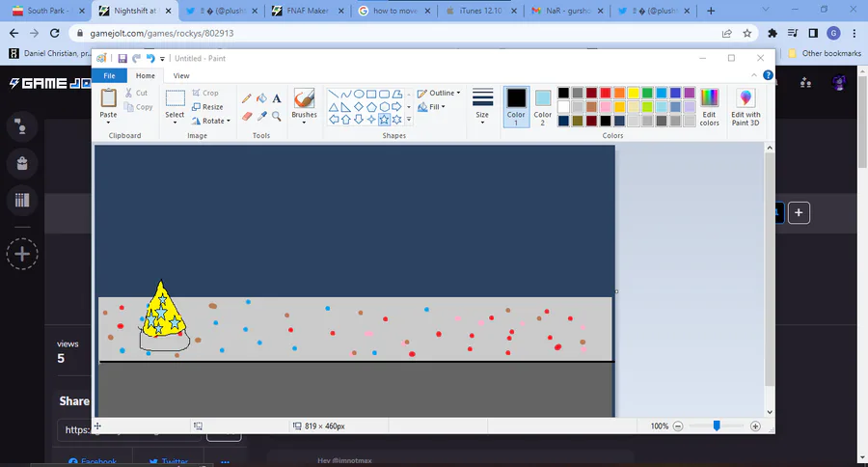Screen dimensions: 868x467
Task: Choose the Hexagon shape
Action: 384,107
